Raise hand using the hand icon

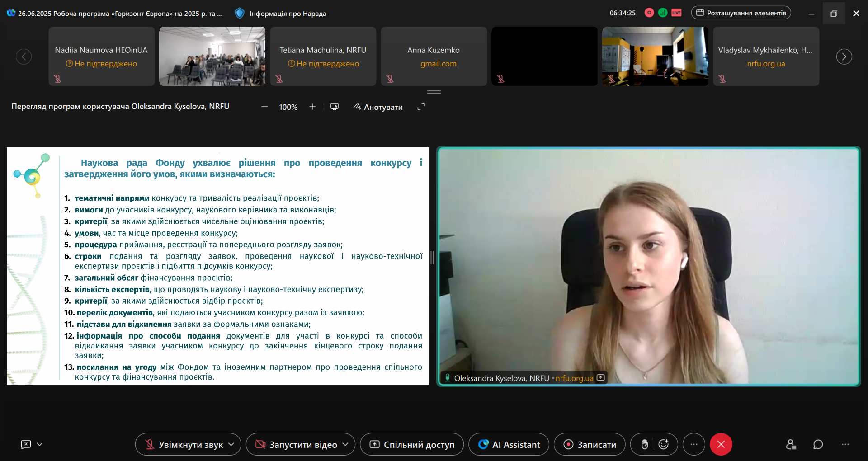645,445
